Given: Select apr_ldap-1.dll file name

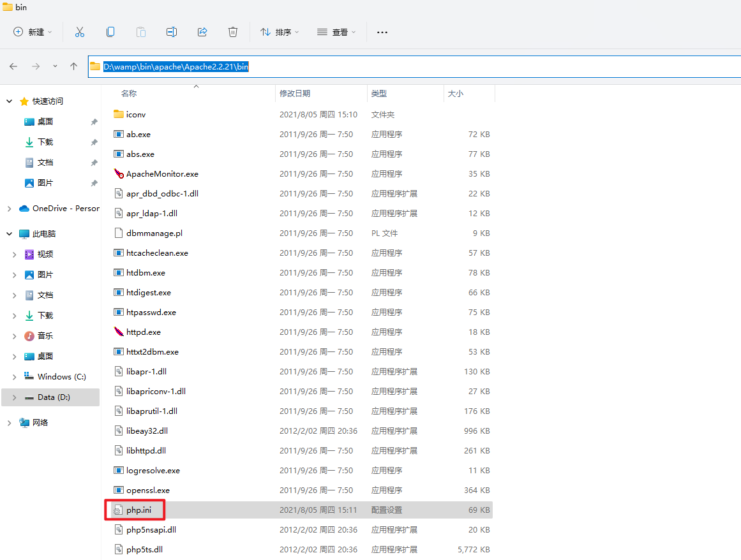Looking at the screenshot, I should 152,214.
